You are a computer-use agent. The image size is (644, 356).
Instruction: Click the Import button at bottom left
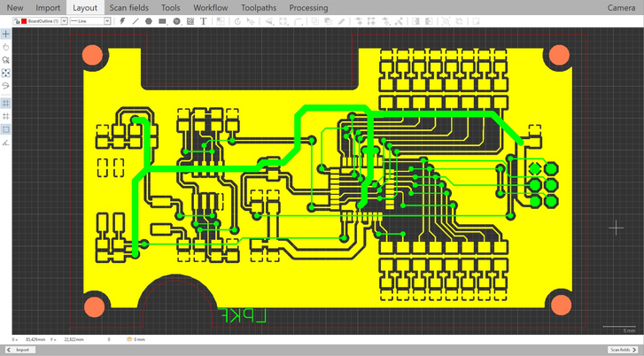pos(22,350)
